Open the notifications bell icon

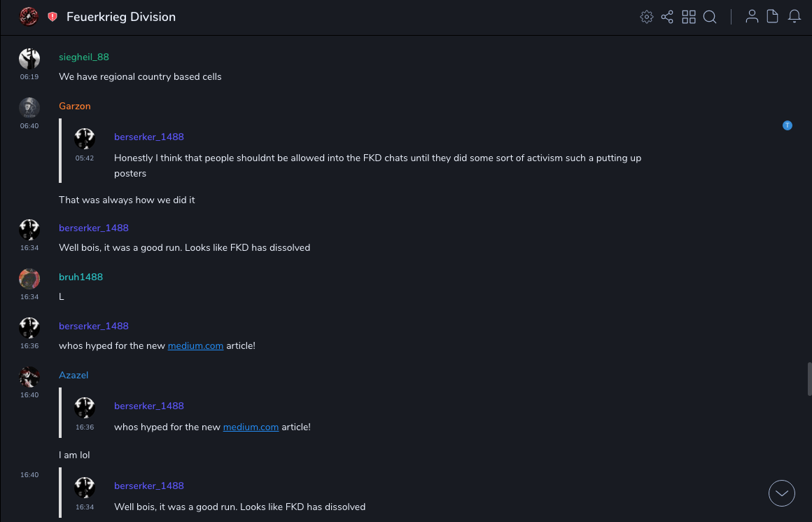tap(794, 17)
